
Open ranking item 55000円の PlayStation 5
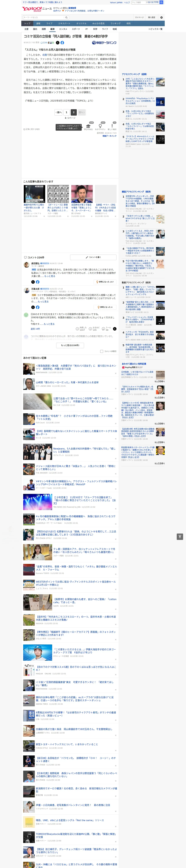140,101
